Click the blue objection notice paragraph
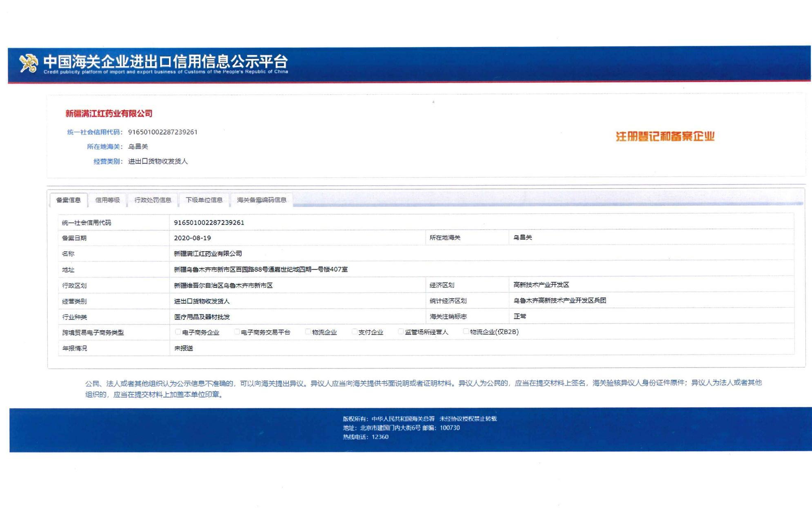812x508 pixels. [x=423, y=388]
